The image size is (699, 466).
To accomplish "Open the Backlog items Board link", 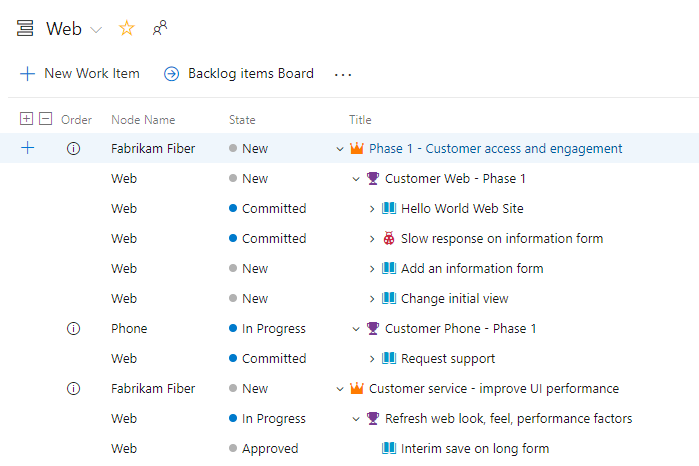I will 239,74.
